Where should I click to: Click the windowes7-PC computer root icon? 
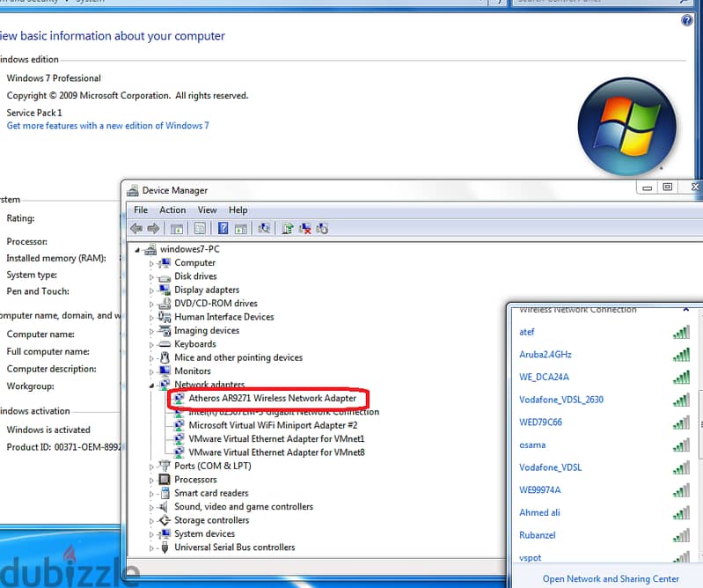pos(150,249)
